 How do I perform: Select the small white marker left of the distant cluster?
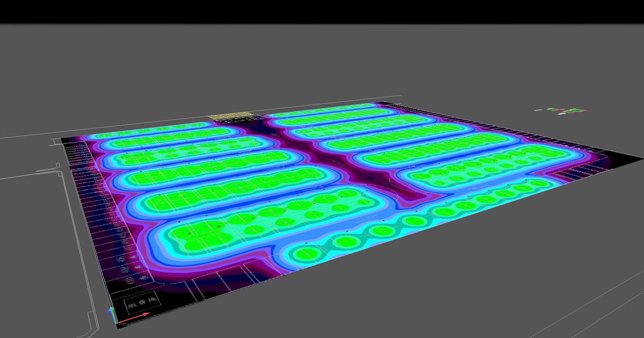tap(538, 110)
